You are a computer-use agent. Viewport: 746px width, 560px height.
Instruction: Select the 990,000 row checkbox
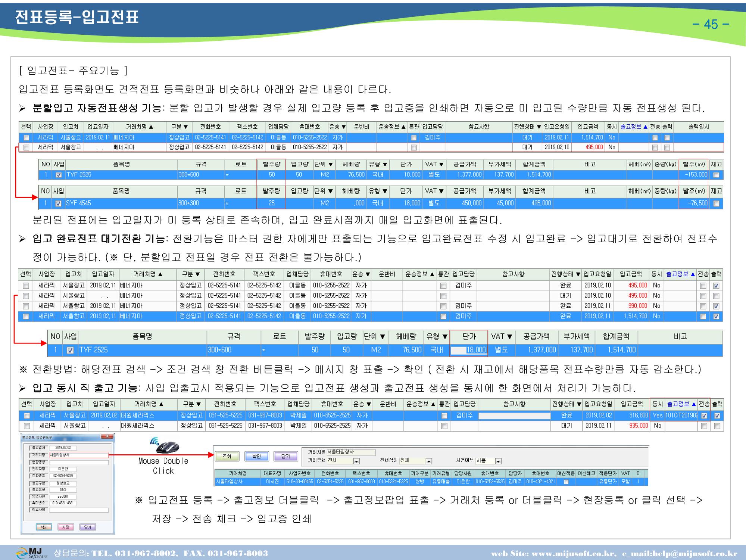coord(26,306)
